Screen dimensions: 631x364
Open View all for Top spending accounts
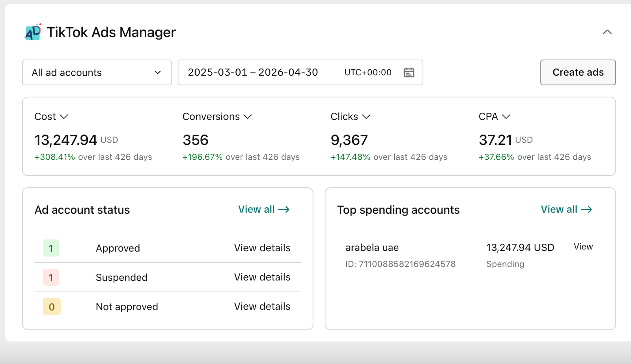coord(566,209)
